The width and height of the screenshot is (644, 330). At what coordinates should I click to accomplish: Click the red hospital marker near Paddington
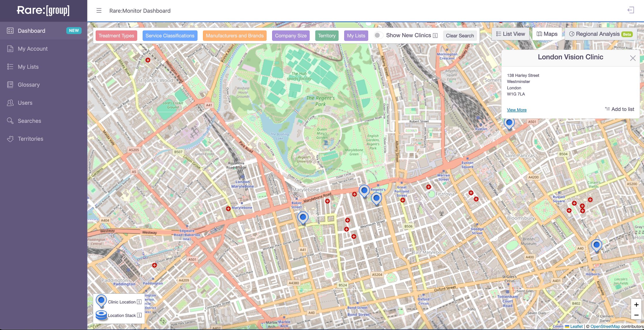click(x=155, y=265)
